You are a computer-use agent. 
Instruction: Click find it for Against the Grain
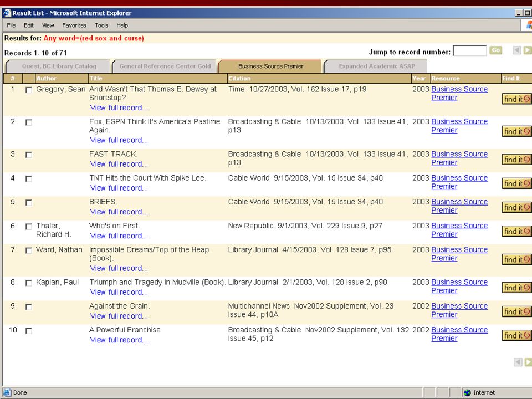pyautogui.click(x=516, y=311)
